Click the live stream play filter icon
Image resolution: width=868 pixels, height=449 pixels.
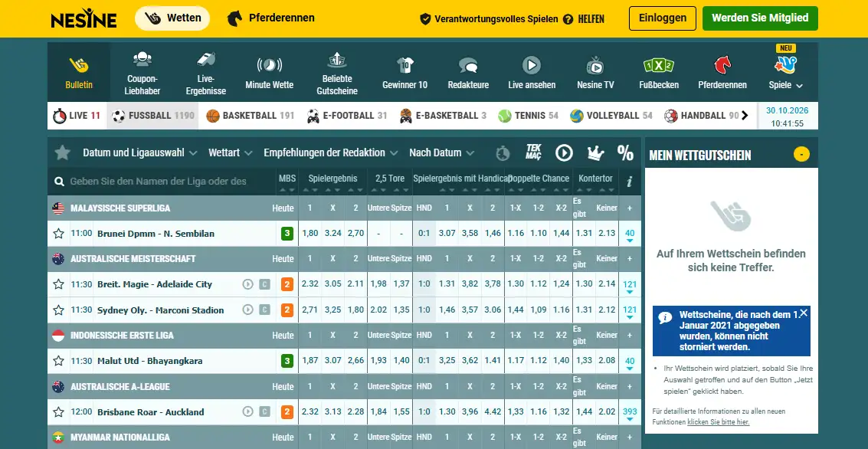[564, 152]
